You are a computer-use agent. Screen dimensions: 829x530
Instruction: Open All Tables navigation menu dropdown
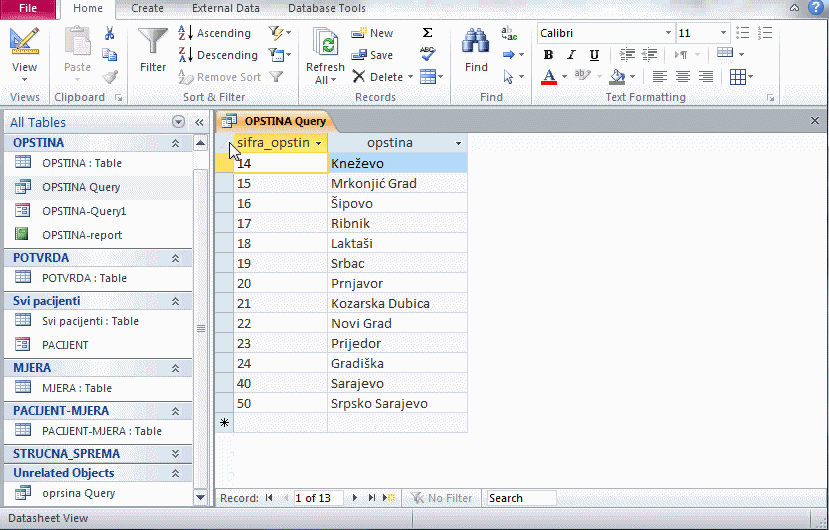(x=178, y=122)
